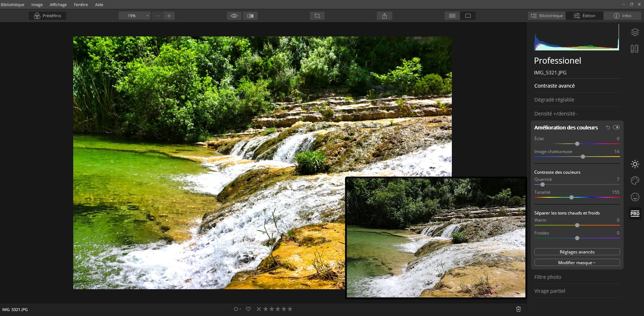Reject photo with the X flag
644x316 pixels.
coord(259,309)
